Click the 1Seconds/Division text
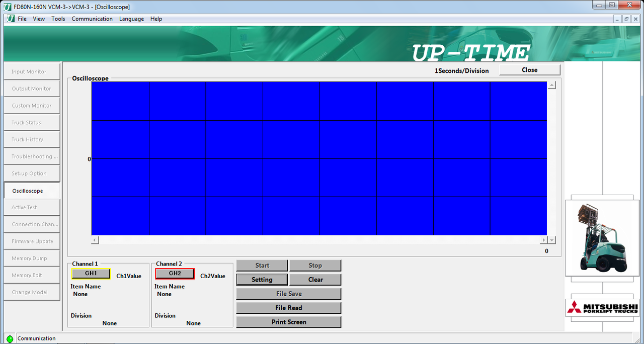This screenshot has width=644, height=344. 462,71
